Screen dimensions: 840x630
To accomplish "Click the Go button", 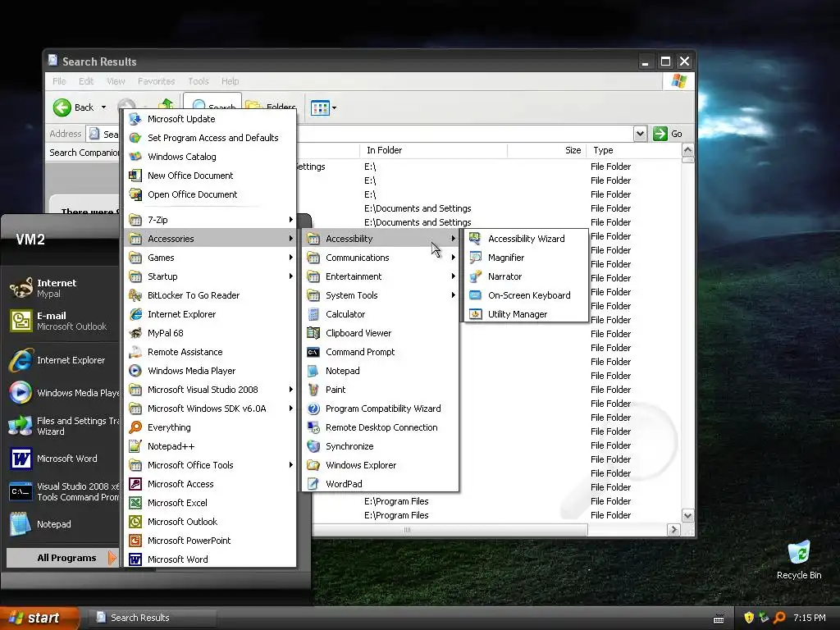I will click(x=668, y=134).
